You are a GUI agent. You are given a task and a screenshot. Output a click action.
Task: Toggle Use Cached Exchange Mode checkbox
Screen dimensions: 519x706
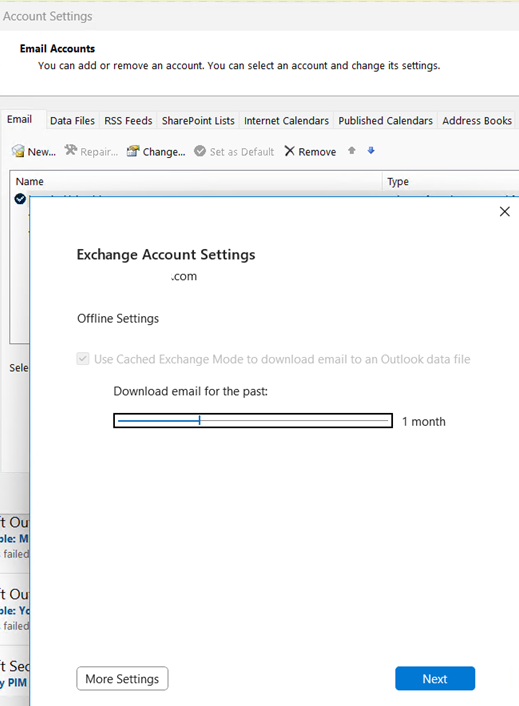click(x=83, y=359)
